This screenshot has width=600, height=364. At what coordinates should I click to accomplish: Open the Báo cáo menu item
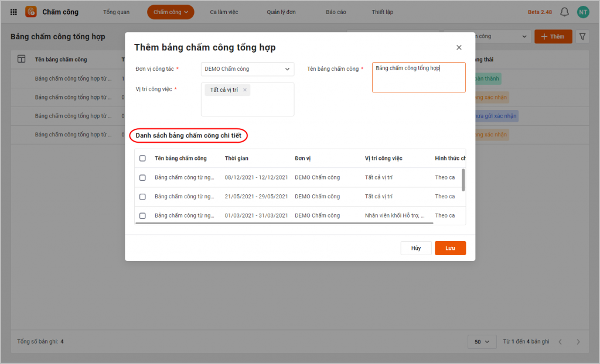point(336,12)
